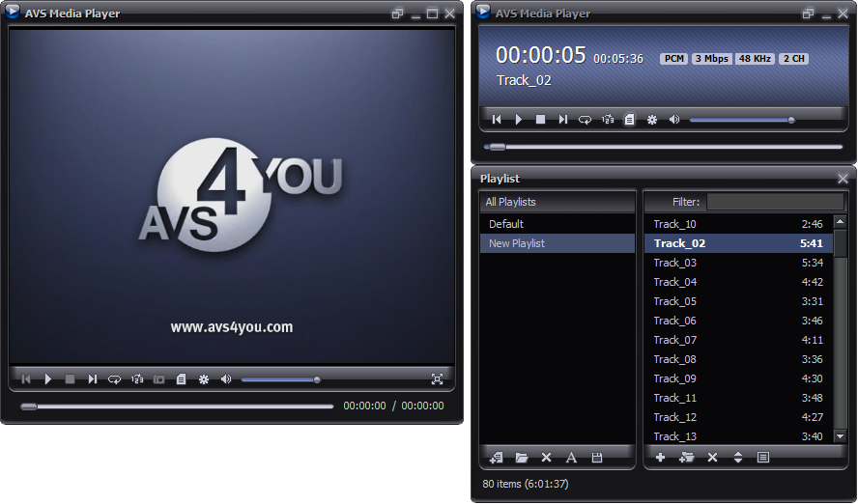Add a folder to the track list
This screenshot has width=858, height=504.
686,458
